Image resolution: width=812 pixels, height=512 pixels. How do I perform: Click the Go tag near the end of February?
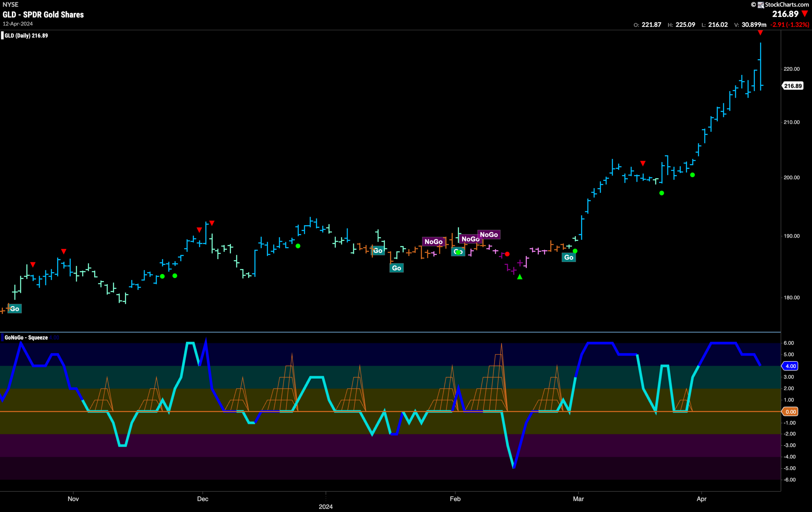tap(568, 257)
